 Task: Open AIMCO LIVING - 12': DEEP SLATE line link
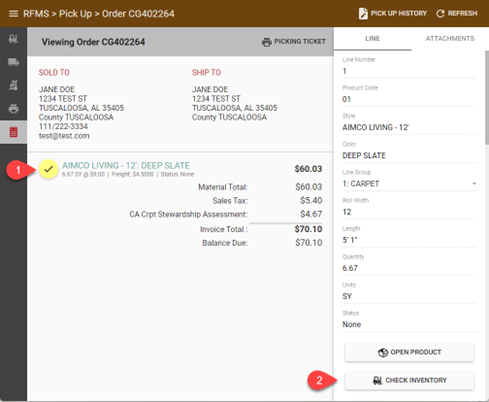(126, 165)
